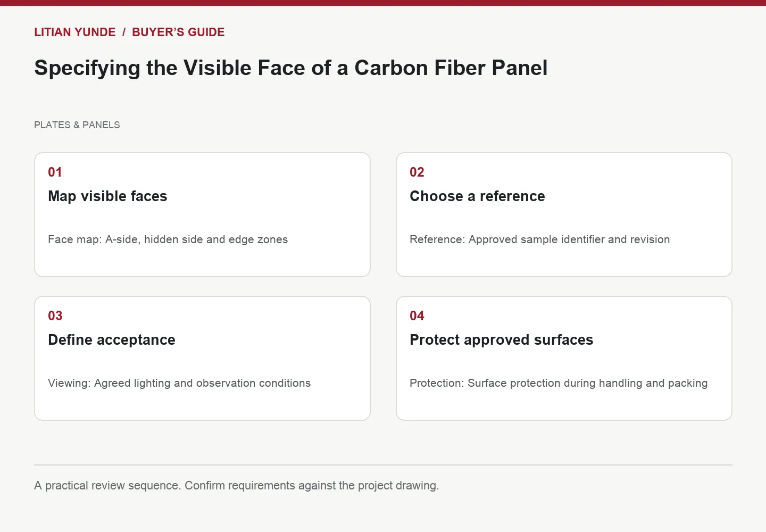Open the Map visible faces heading

click(x=107, y=196)
